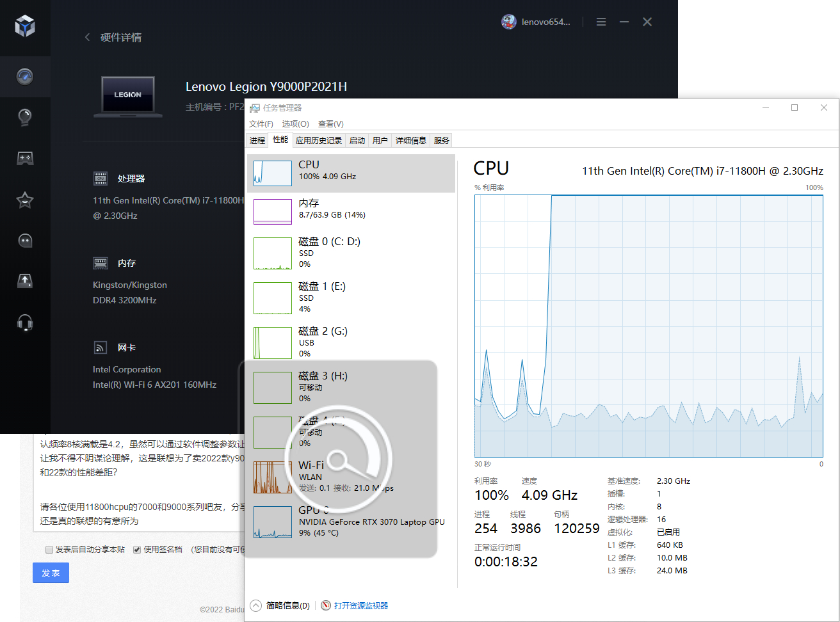Click the circular arrow beside 简略信息
840x622 pixels.
256,605
